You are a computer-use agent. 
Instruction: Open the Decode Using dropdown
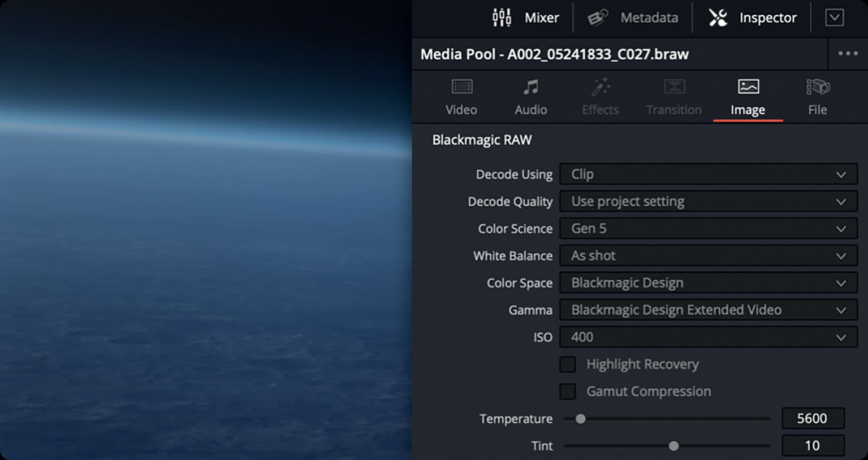708,175
